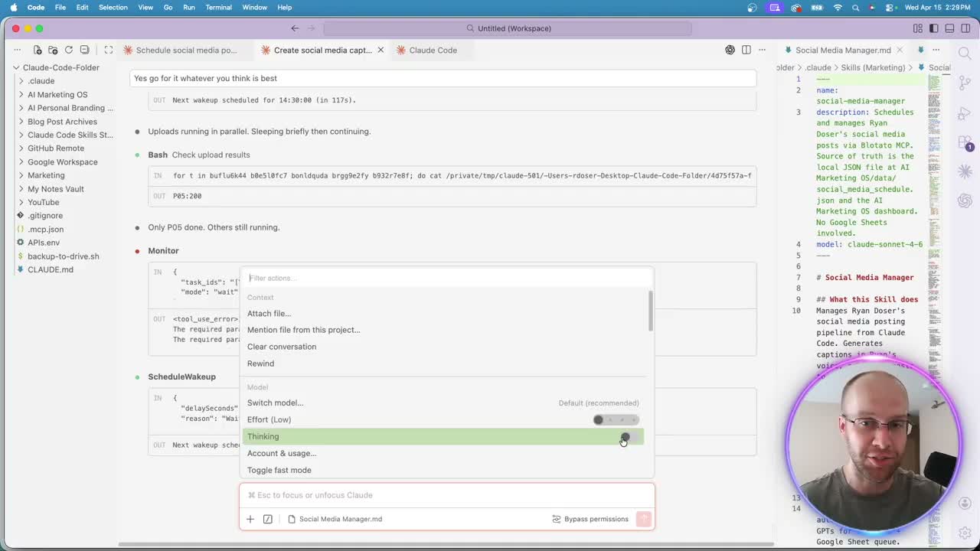Open APIs.env file
The width and height of the screenshot is (980, 551).
[x=44, y=243]
